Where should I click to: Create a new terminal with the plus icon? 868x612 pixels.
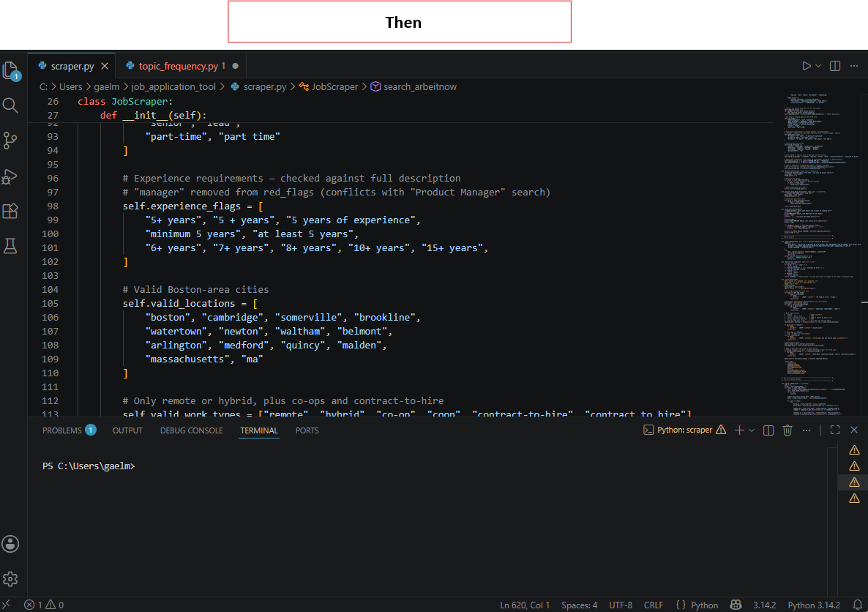pyautogui.click(x=739, y=430)
